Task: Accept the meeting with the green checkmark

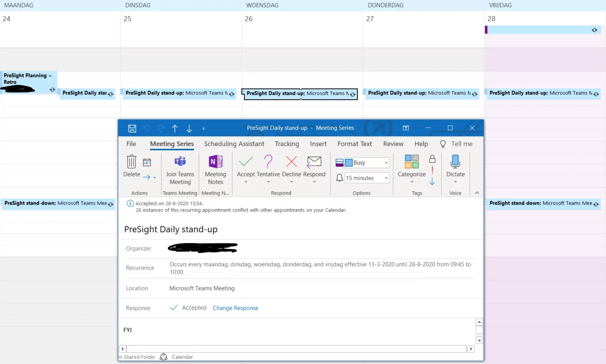Action: pos(246,162)
